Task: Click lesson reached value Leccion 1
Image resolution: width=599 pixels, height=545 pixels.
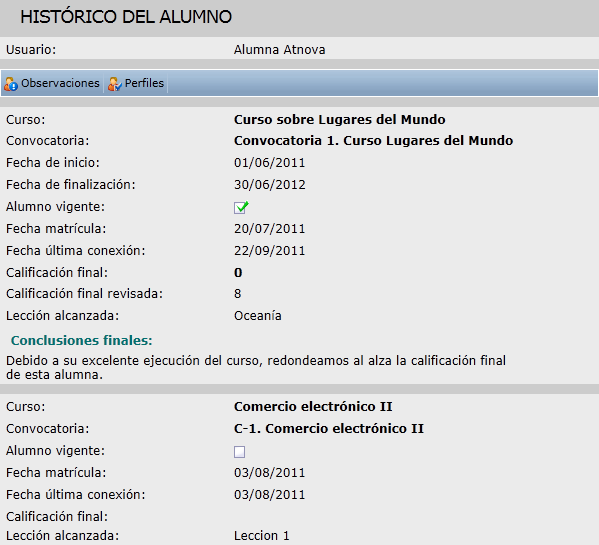Action: tap(262, 536)
